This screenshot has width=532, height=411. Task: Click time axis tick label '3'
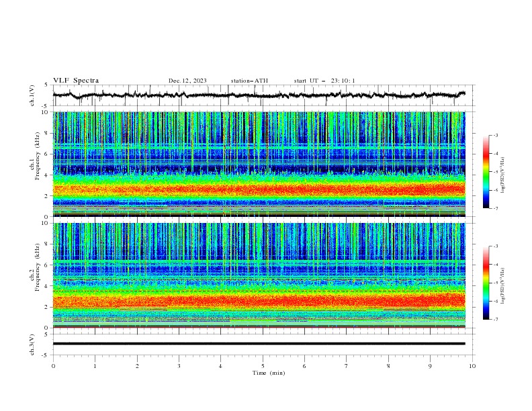click(x=179, y=366)
